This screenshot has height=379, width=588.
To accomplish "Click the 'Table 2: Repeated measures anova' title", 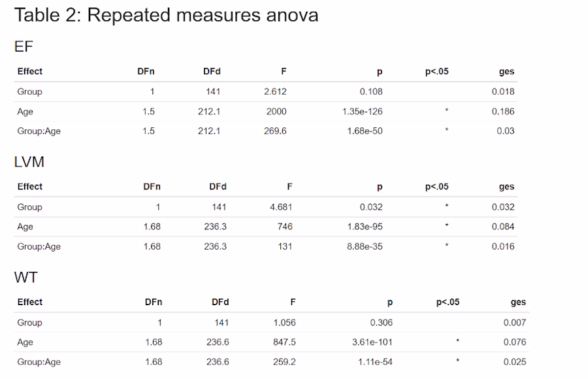I will [x=166, y=15].
